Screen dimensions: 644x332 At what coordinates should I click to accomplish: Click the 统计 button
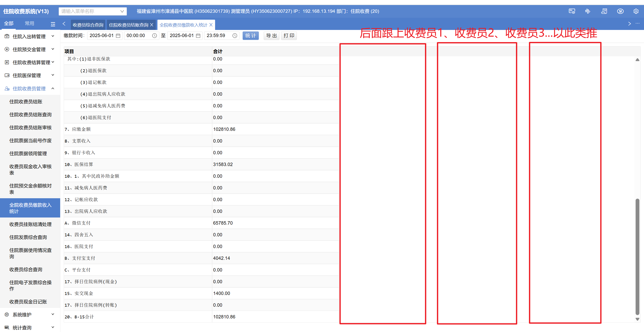click(x=251, y=36)
